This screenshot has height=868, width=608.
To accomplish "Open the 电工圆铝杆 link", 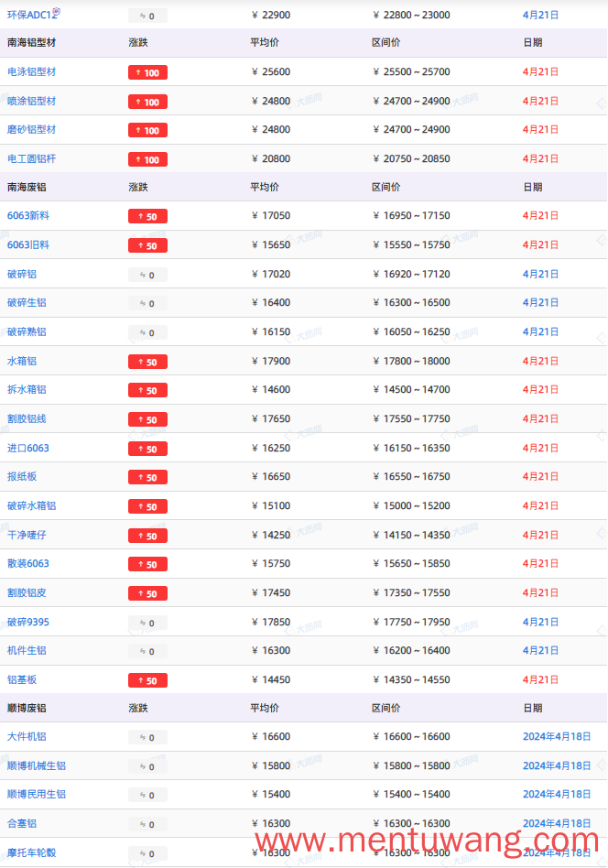I will [x=31, y=159].
